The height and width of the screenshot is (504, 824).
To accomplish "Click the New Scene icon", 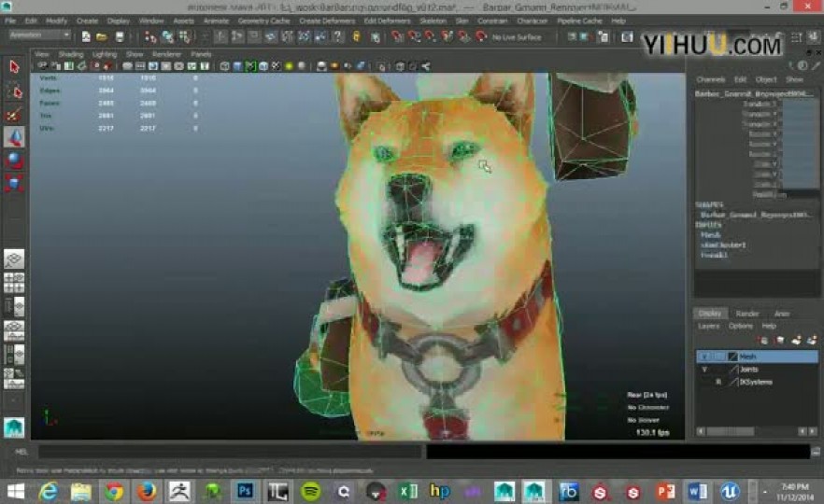I will point(86,36).
